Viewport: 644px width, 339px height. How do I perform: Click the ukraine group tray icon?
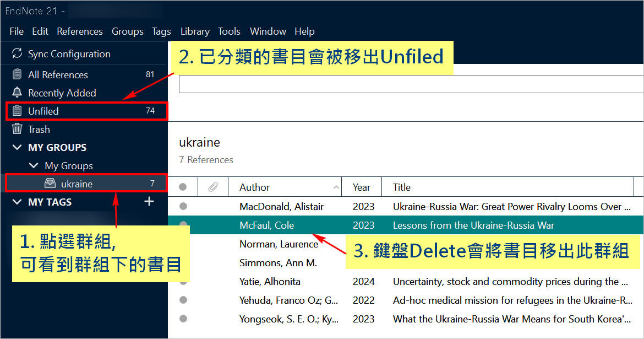[x=50, y=183]
